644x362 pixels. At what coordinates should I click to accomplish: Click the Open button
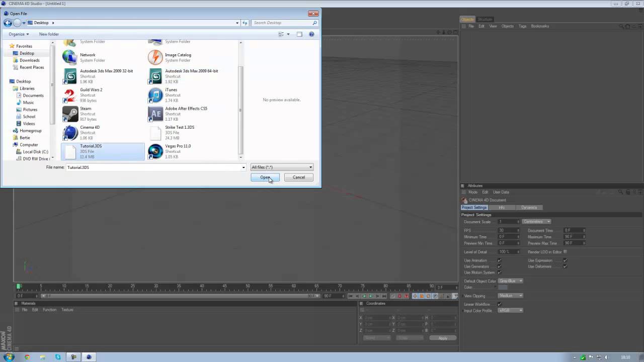pos(265,177)
